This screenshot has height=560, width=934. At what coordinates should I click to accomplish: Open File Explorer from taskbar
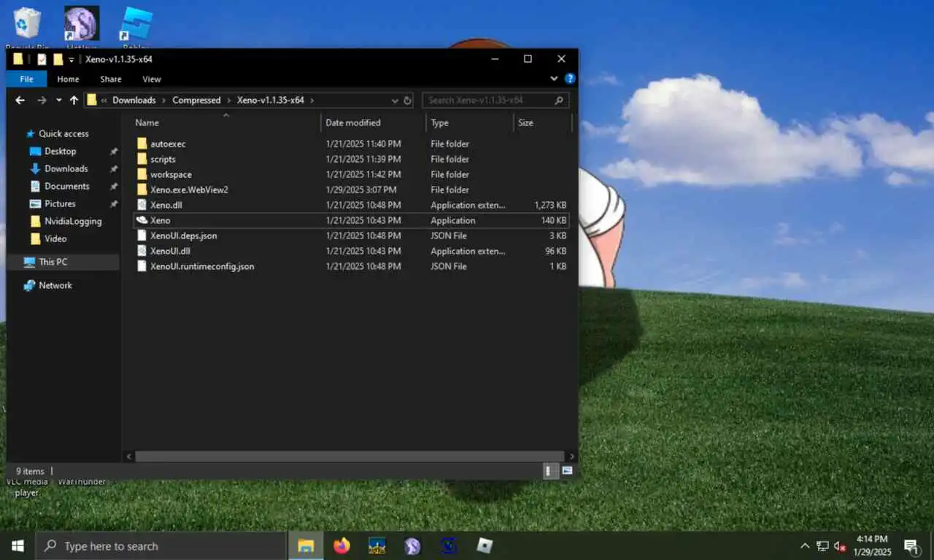[x=306, y=545]
